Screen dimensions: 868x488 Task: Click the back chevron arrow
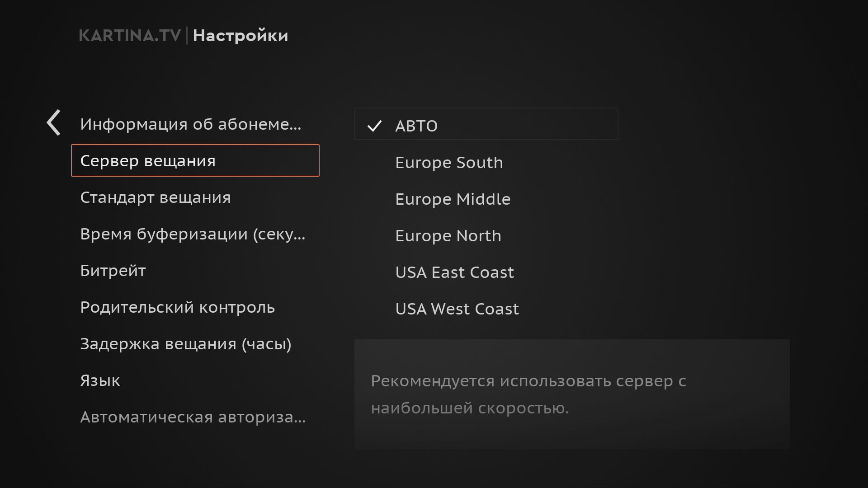(x=53, y=123)
